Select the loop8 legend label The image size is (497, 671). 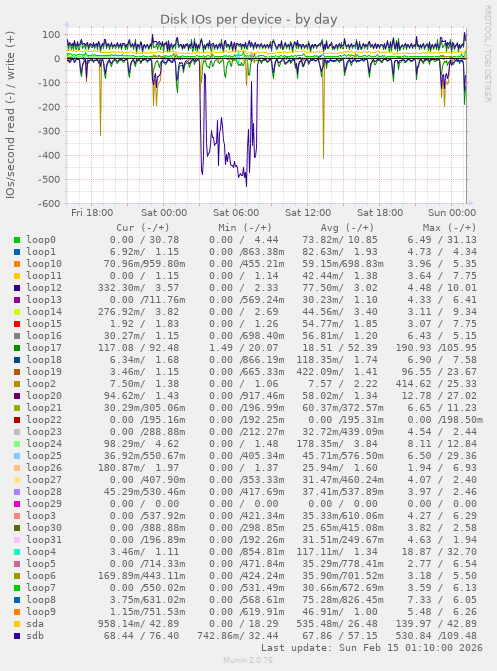pos(41,599)
